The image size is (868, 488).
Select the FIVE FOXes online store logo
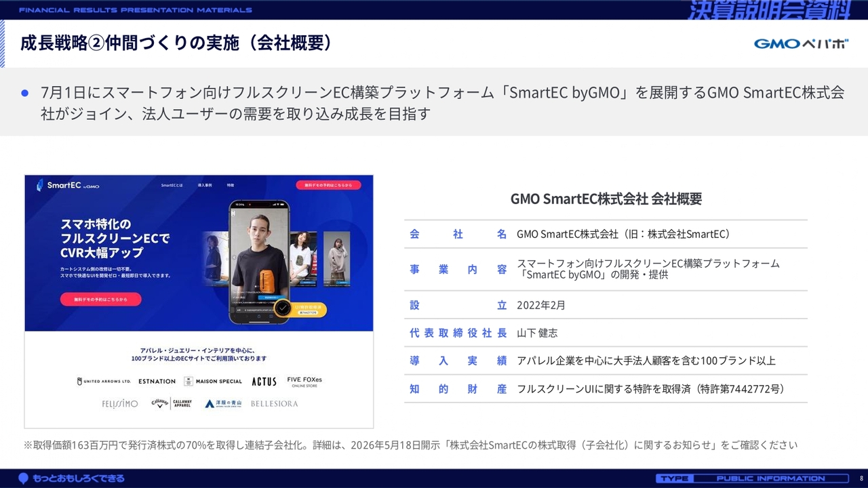[x=304, y=382]
